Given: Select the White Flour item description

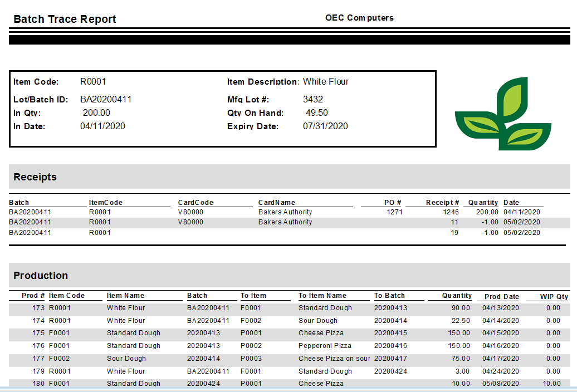Looking at the screenshot, I should point(326,81).
